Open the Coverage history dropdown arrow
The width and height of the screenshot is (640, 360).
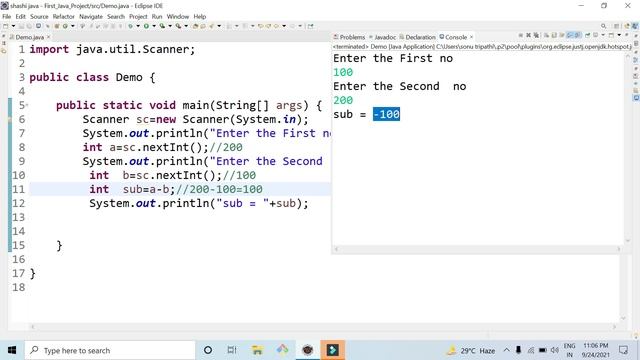click(x=170, y=26)
